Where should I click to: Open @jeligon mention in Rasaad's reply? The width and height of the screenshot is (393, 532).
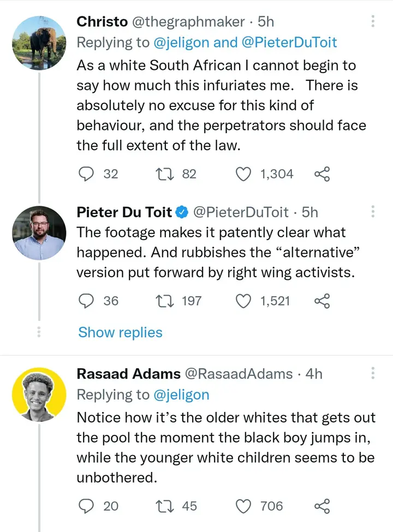(181, 394)
